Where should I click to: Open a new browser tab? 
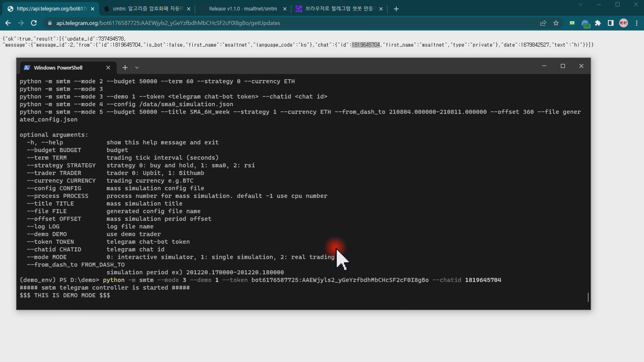pos(396,9)
